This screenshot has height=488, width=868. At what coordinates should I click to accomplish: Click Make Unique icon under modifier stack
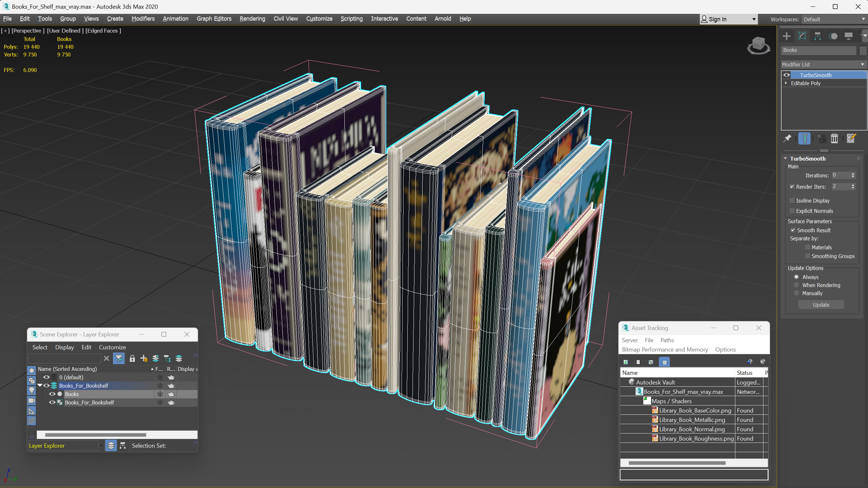tap(822, 138)
